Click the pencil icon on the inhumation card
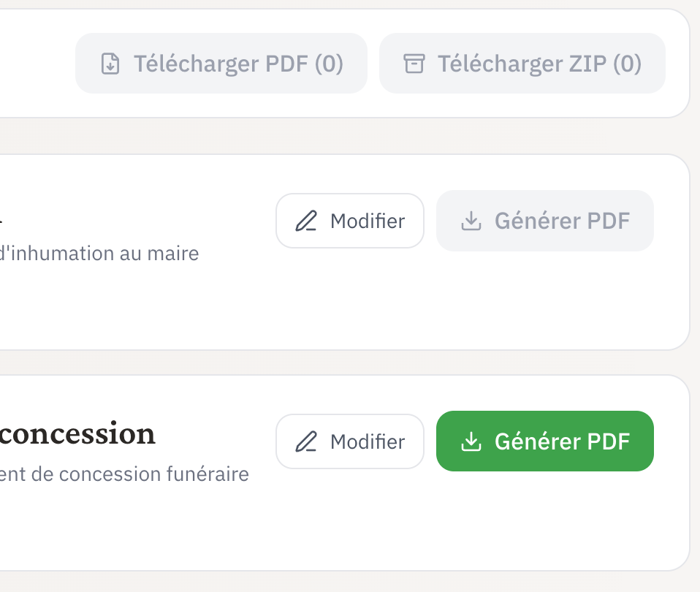The height and width of the screenshot is (592, 700). click(306, 221)
